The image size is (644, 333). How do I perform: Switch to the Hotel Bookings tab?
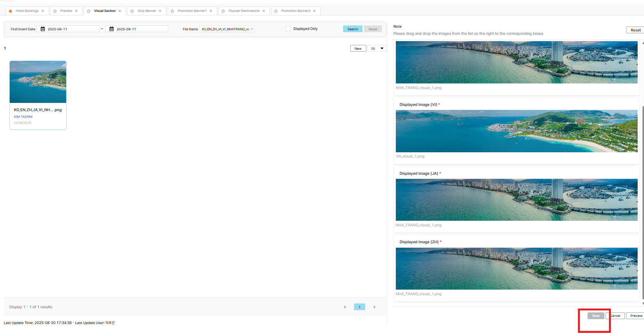(27, 11)
